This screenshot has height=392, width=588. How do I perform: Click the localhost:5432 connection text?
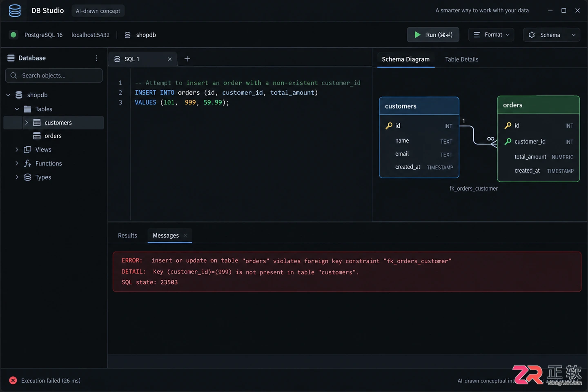click(x=91, y=35)
